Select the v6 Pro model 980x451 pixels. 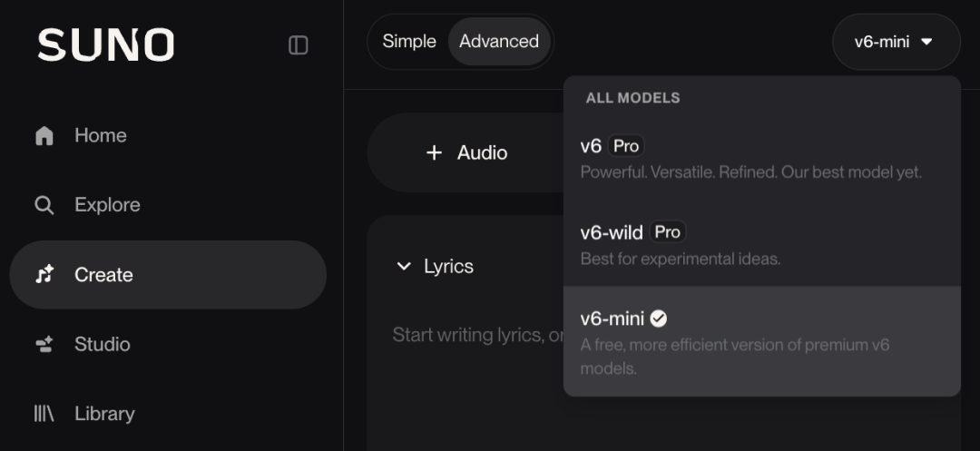[x=761, y=157]
